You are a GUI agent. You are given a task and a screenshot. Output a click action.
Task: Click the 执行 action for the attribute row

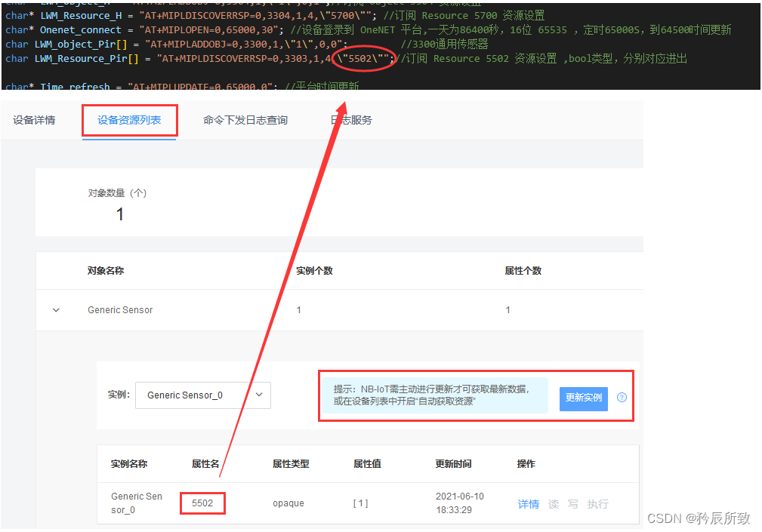pyautogui.click(x=597, y=503)
